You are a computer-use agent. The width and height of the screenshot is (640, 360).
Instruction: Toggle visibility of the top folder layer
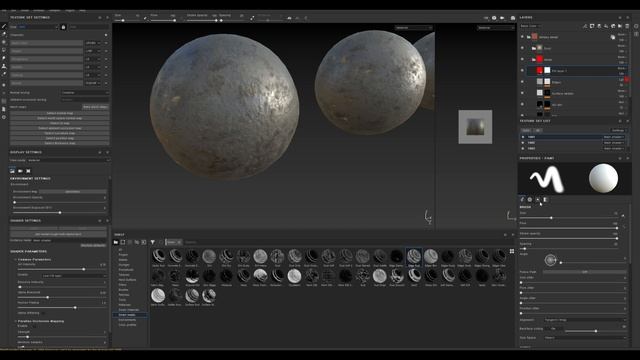pos(522,37)
